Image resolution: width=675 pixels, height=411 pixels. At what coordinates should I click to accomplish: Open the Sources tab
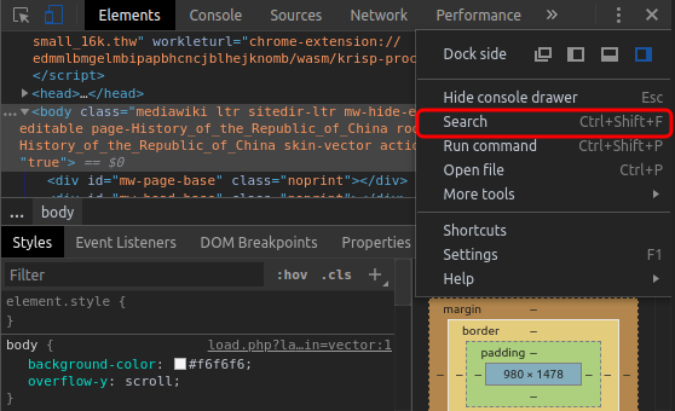point(296,15)
